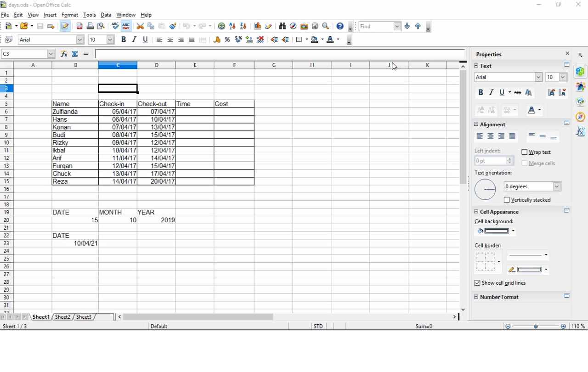Open the text orientation degrees dropdown
Image resolution: width=588 pixels, height=372 pixels.
click(556, 186)
